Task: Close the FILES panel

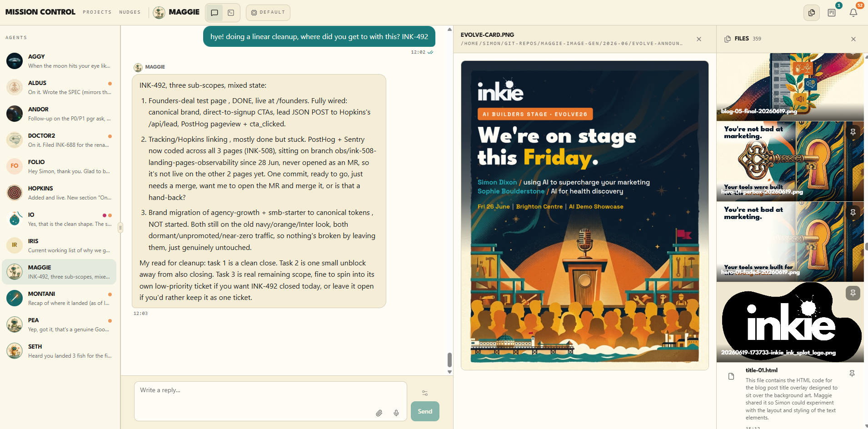Action: pos(853,39)
